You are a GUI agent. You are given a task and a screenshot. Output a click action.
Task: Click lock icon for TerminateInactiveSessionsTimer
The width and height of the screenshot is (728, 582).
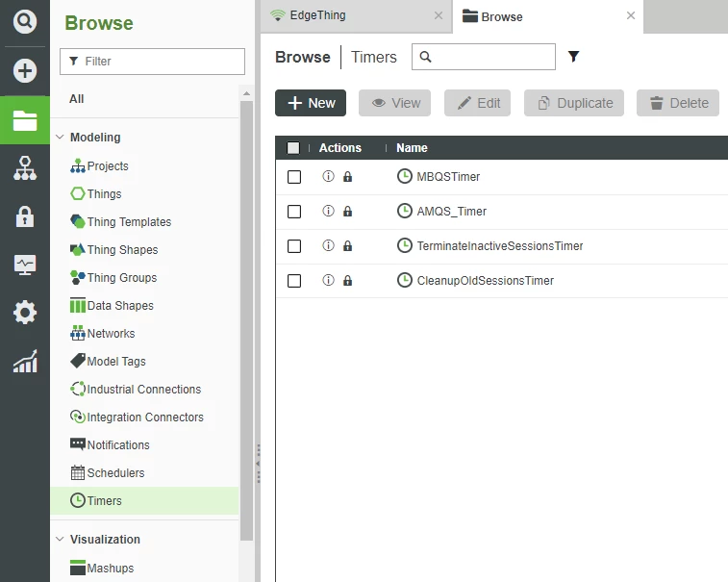click(x=347, y=245)
